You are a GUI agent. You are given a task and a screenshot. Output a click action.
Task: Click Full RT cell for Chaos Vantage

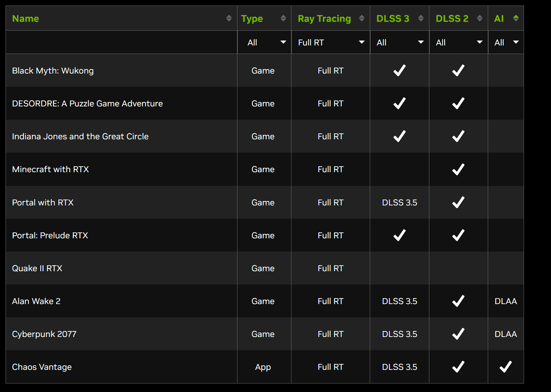(x=331, y=367)
